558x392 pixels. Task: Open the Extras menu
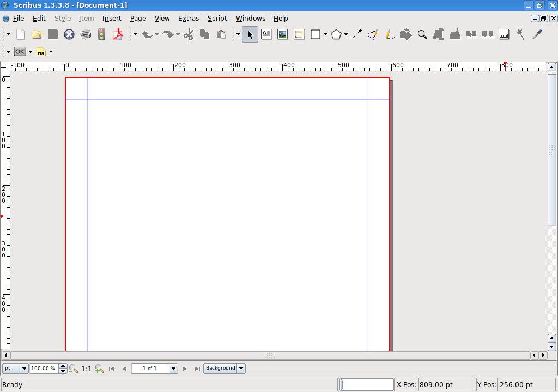point(189,18)
